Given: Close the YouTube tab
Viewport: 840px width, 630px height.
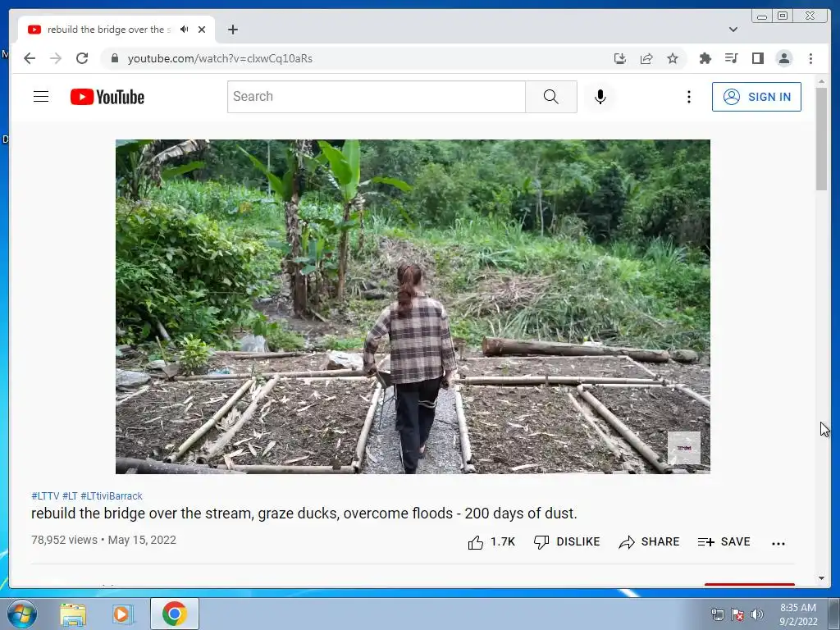Looking at the screenshot, I should pos(202,30).
